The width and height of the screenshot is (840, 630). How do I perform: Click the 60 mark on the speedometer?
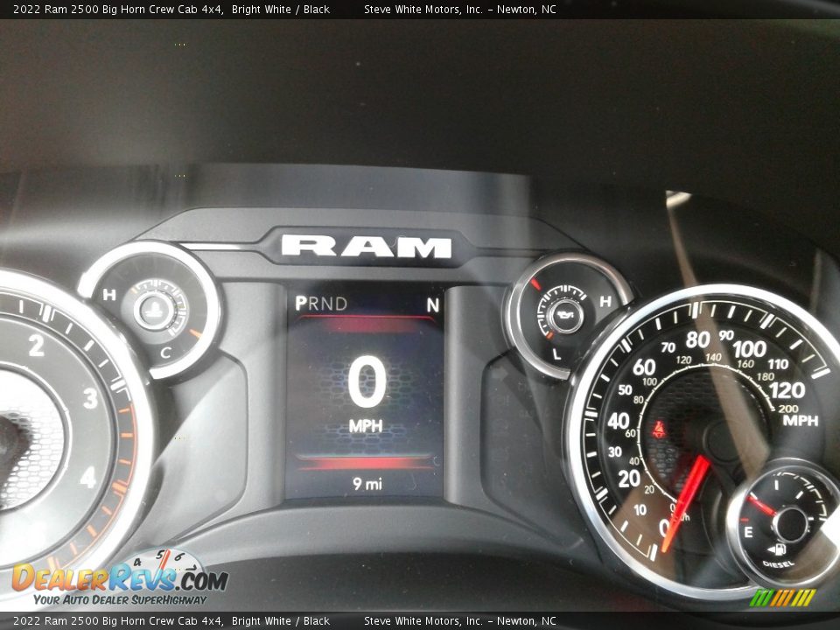coord(644,367)
